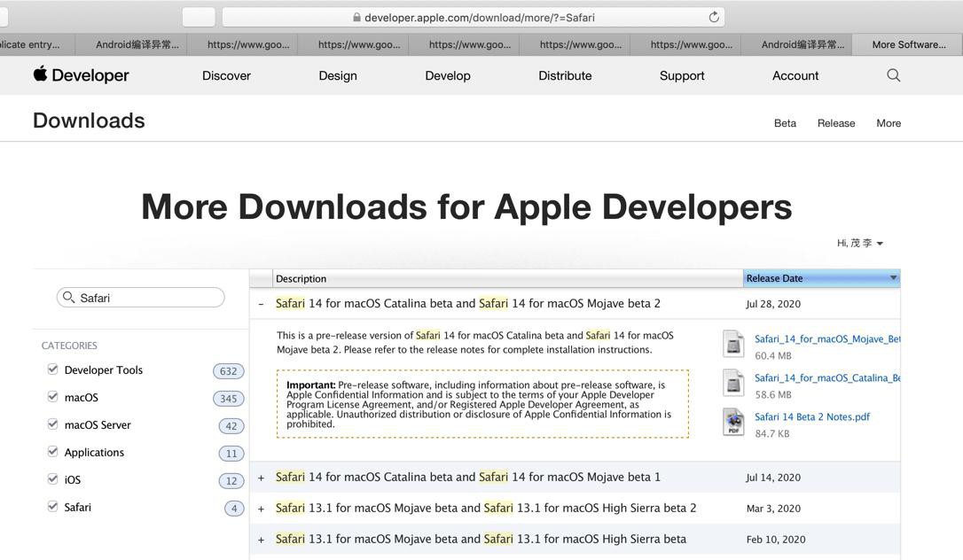Open Safari 14 Beta 2 Notes.pdf link

(812, 416)
